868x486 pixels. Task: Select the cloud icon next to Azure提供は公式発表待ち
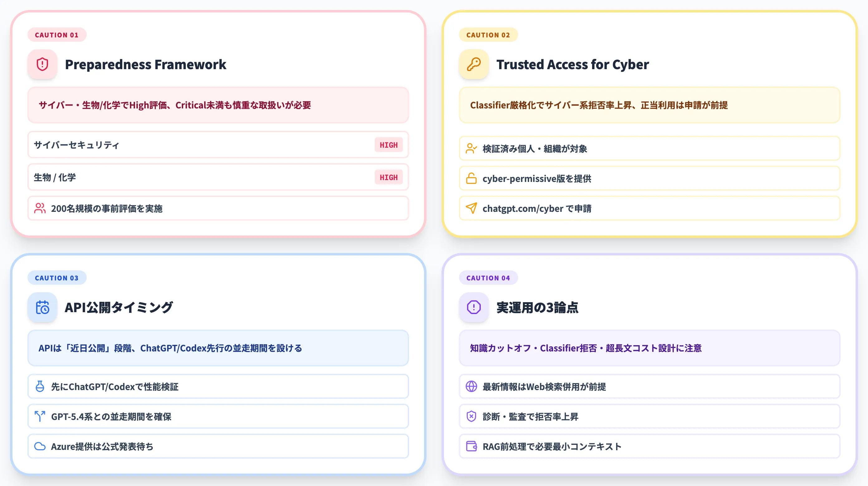40,446
